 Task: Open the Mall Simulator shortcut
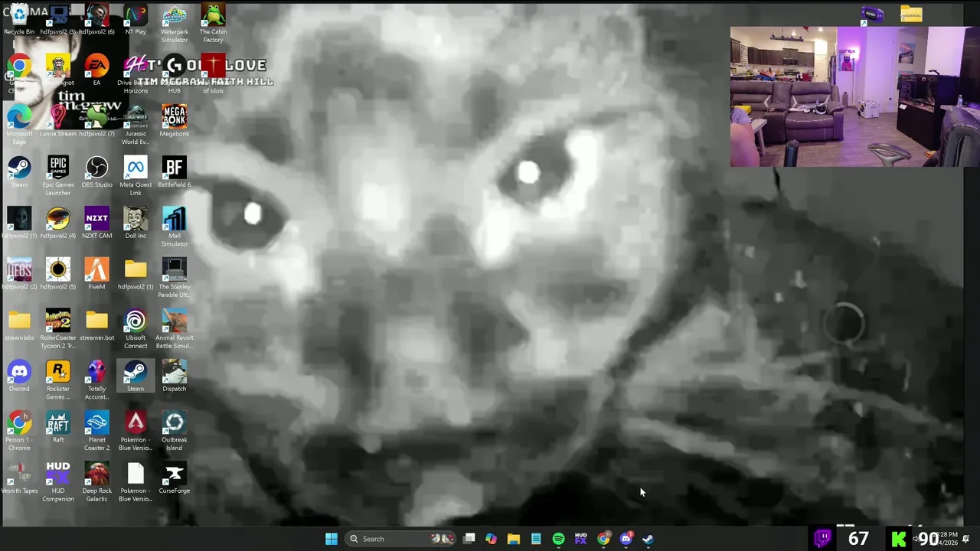[x=175, y=227]
